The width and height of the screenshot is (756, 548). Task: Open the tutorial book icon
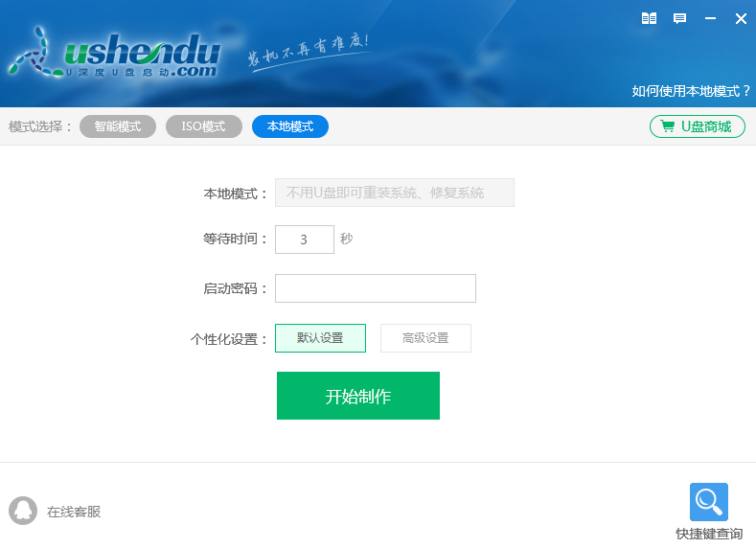click(x=649, y=19)
